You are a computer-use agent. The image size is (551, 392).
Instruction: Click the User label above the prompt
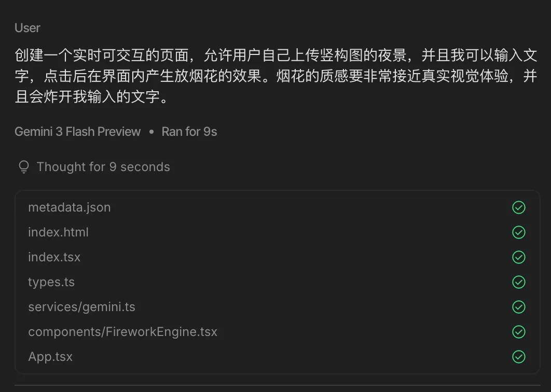[x=27, y=28]
